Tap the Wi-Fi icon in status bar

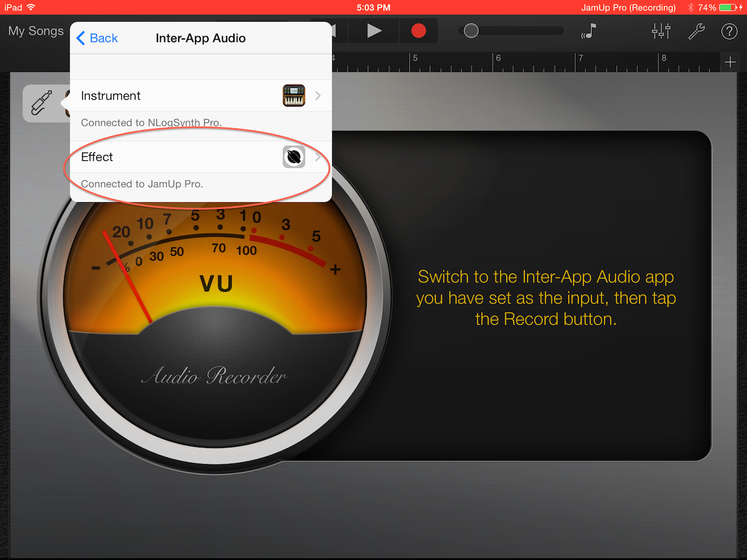tap(31, 7)
